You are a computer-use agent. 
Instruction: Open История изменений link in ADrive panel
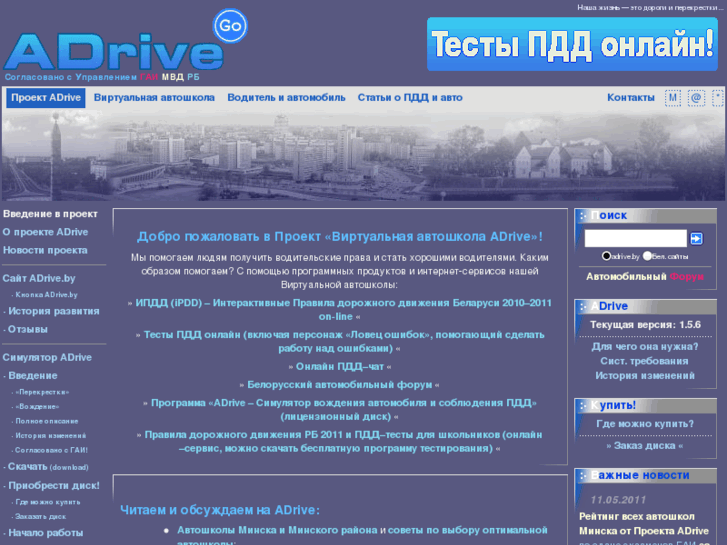pos(644,376)
